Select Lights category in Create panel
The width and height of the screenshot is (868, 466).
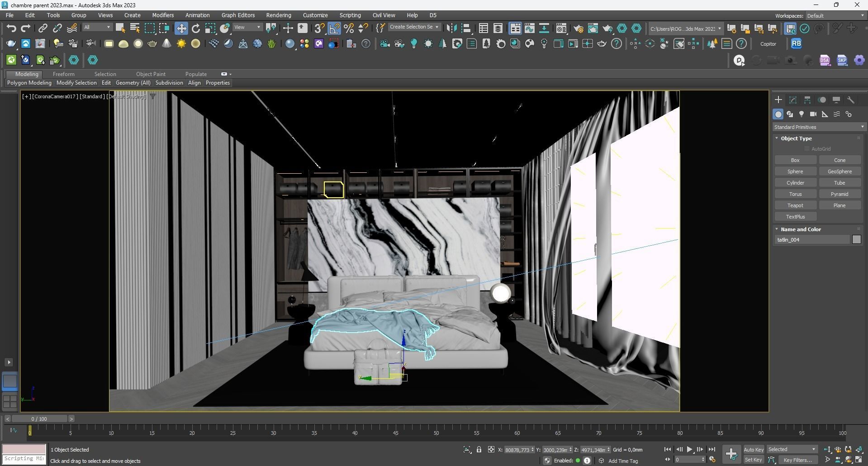click(802, 114)
